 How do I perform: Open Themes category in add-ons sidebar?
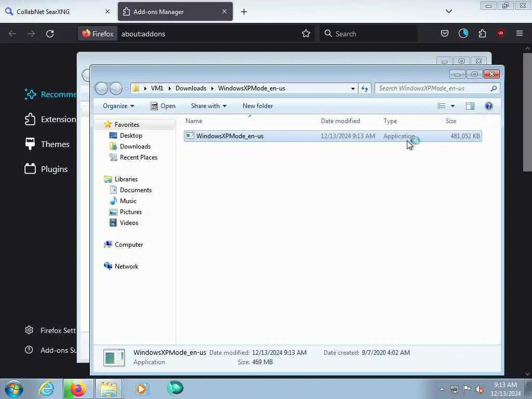point(47,144)
